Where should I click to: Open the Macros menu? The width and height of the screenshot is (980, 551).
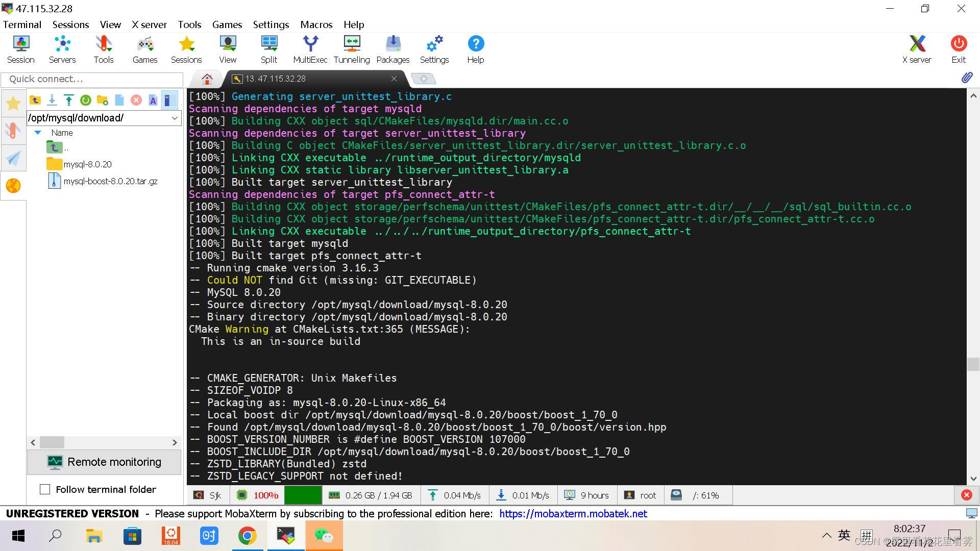tap(316, 24)
